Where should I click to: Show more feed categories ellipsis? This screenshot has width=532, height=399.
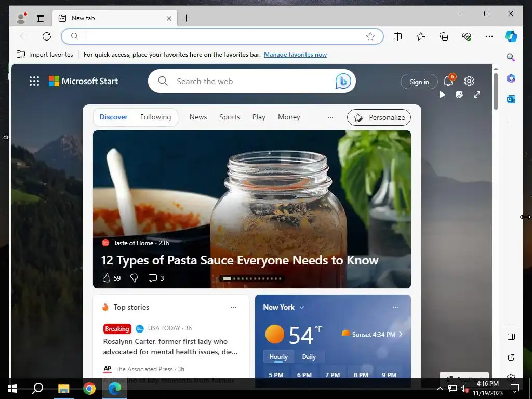330,117
